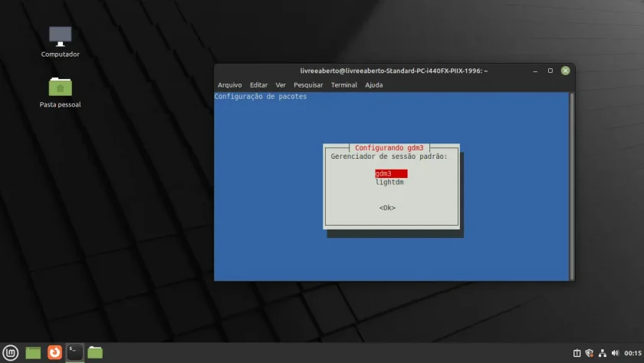Open the Computador desktop icon
This screenshot has width=644, height=363.
tap(61, 42)
